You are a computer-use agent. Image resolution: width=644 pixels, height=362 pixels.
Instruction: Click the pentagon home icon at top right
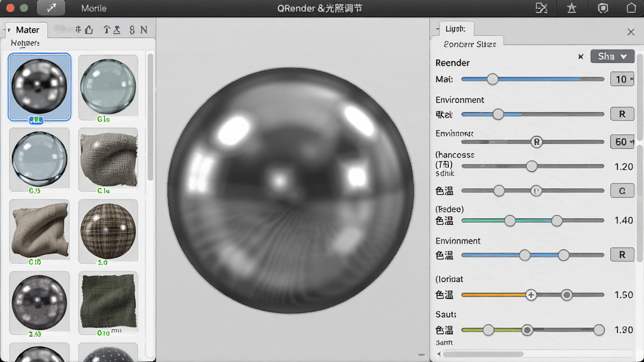pyautogui.click(x=631, y=8)
